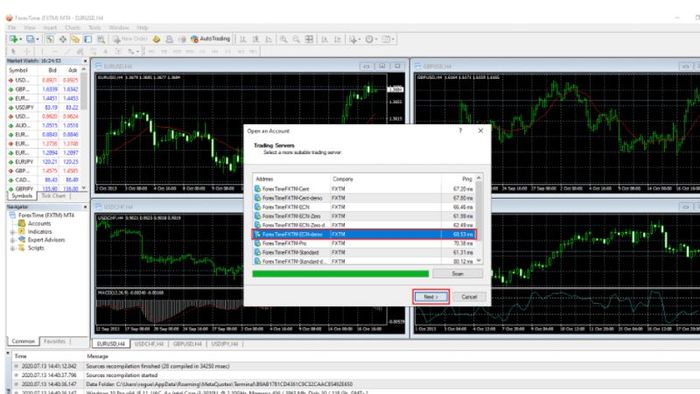
Task: Open the Profiles icon in the toolbar
Action: point(31,39)
